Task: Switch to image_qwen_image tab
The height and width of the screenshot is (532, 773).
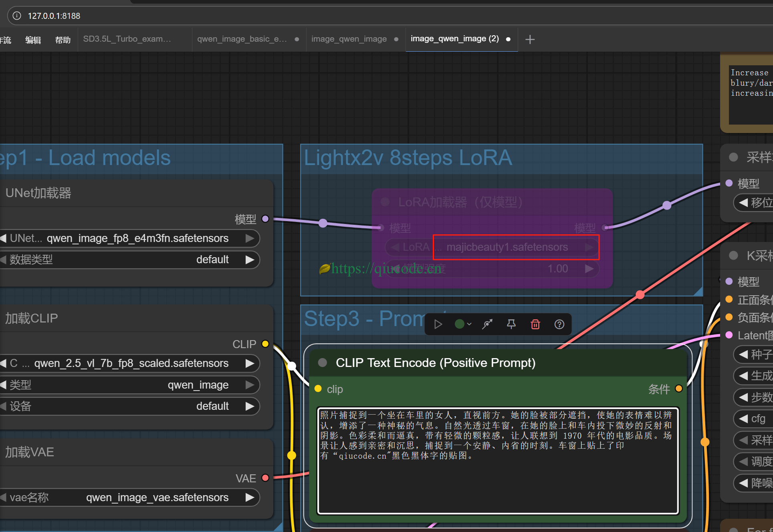Action: [349, 39]
